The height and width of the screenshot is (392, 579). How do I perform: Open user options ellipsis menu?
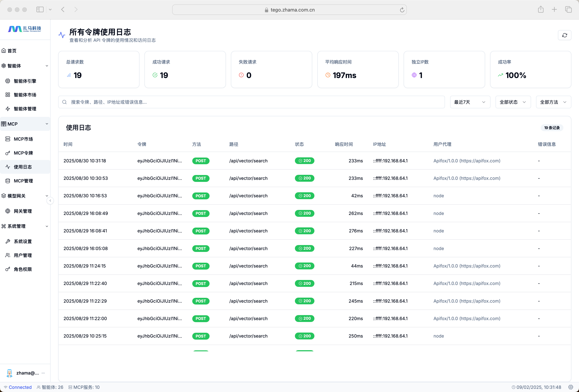[43, 373]
